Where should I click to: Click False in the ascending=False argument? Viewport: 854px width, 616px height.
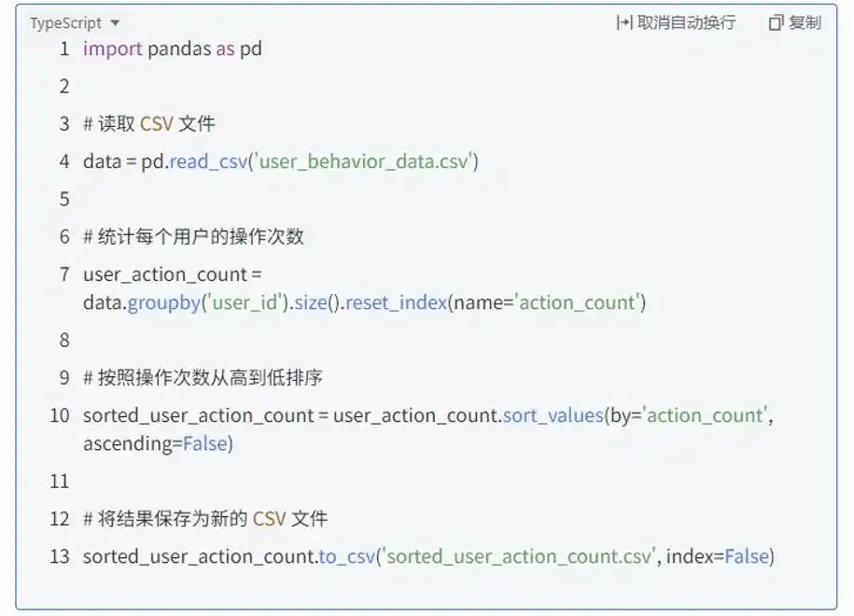click(x=204, y=443)
